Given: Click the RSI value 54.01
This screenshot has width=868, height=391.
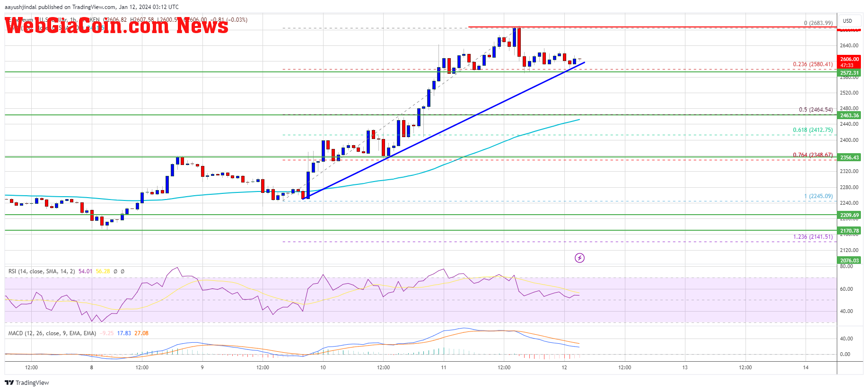Looking at the screenshot, I should 85,271.
